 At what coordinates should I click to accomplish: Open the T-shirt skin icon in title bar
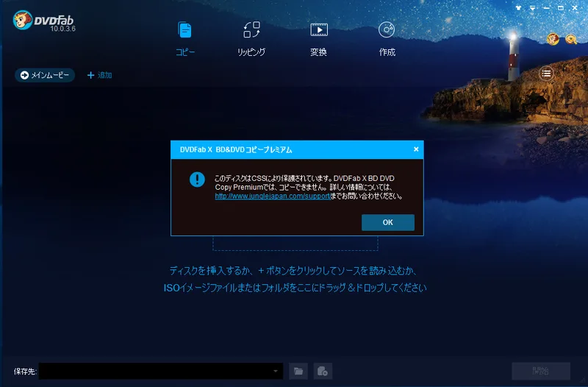(518, 8)
